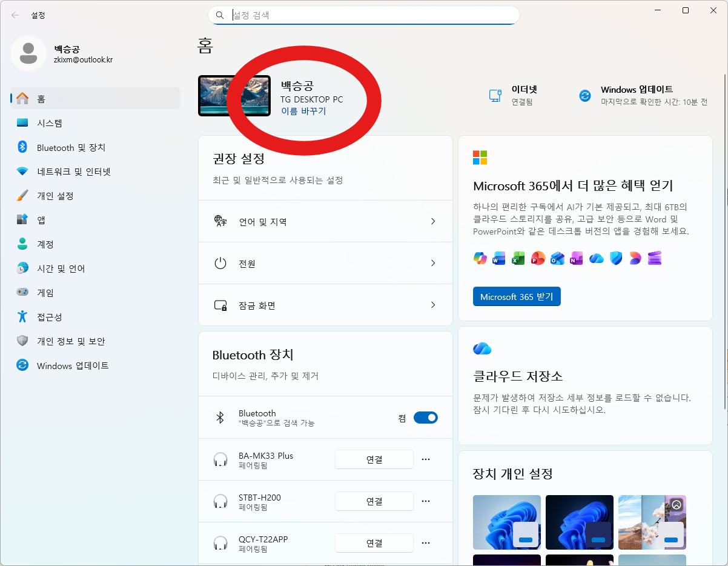Viewport: 728px width, 566px height.
Task: Click the user profile avatar picture
Action: [28, 53]
